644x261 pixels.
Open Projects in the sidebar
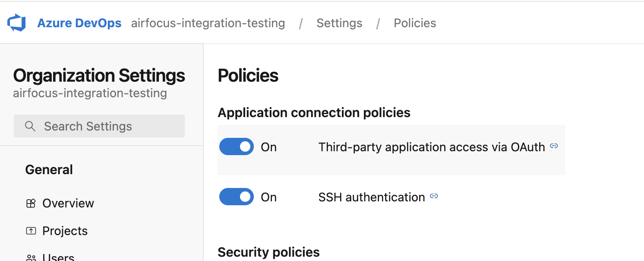pyautogui.click(x=65, y=231)
